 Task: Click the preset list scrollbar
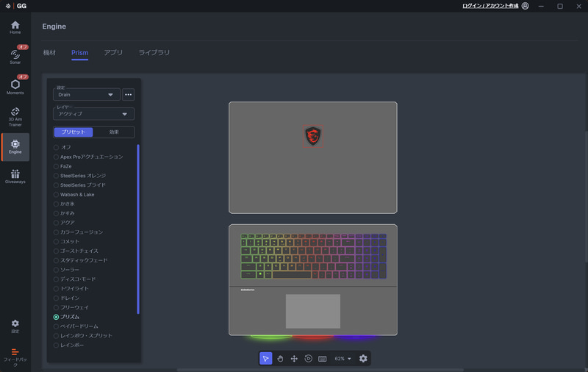pyautogui.click(x=138, y=229)
